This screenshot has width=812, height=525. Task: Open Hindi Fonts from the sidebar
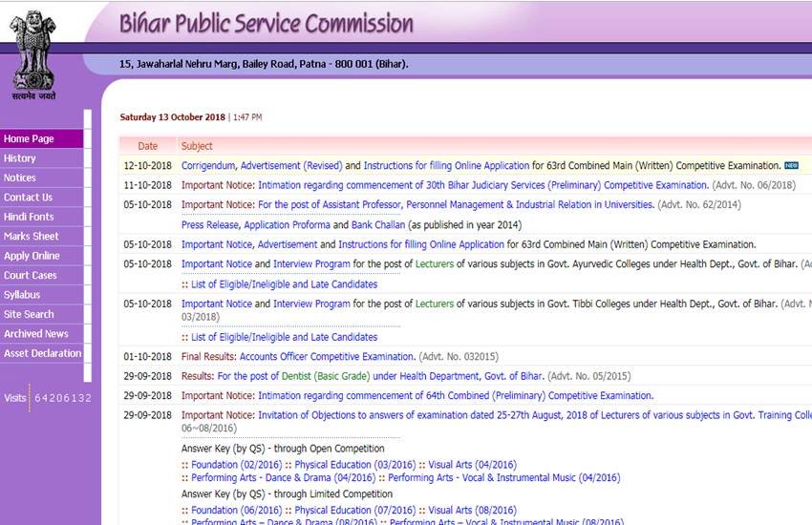pos(29,217)
